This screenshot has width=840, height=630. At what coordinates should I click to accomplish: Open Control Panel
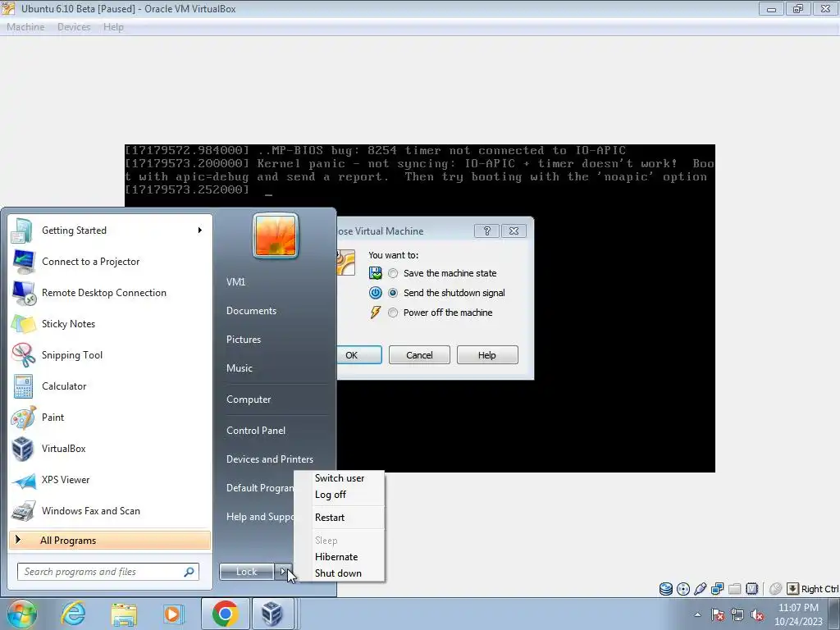tap(256, 431)
